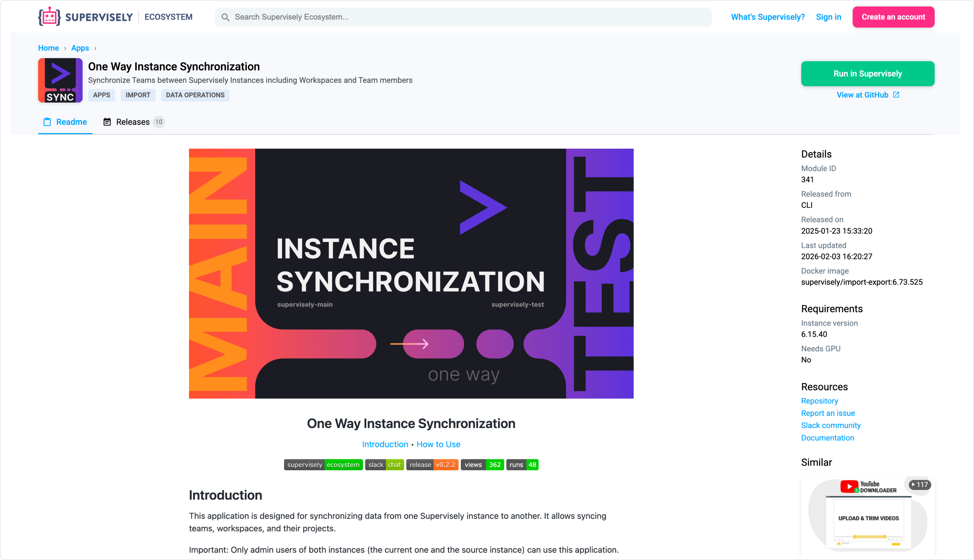Open the How to Use anchor link
This screenshot has width=974, height=560.
[438, 444]
